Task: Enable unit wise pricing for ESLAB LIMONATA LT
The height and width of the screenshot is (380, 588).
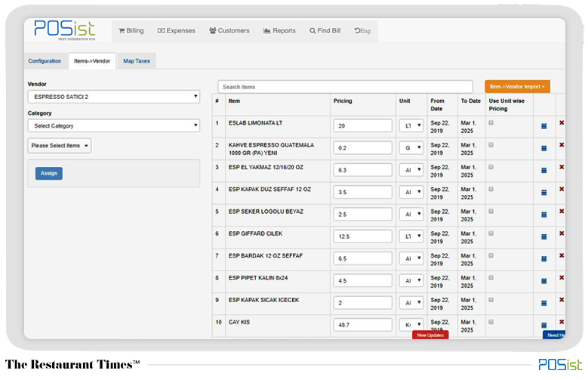Action: tap(491, 123)
